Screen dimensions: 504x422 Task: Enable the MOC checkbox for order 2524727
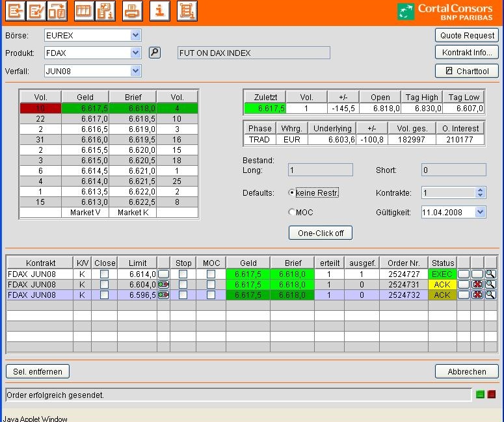point(211,274)
